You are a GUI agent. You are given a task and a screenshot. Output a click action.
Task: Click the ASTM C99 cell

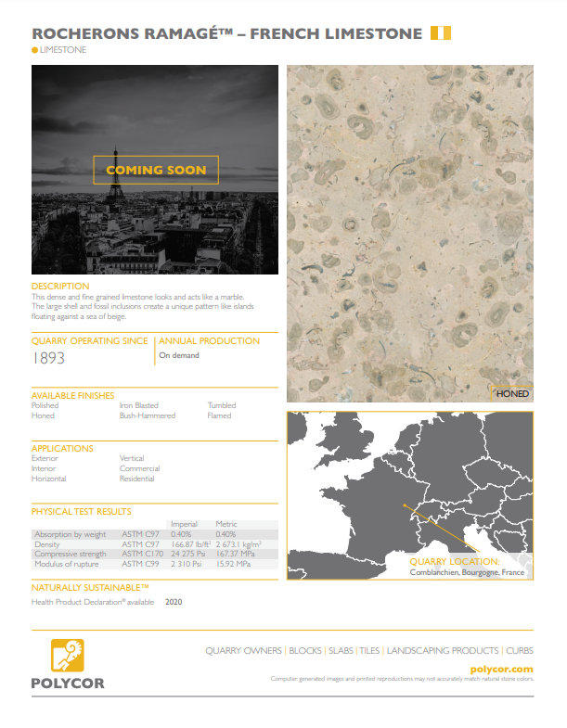click(x=140, y=564)
